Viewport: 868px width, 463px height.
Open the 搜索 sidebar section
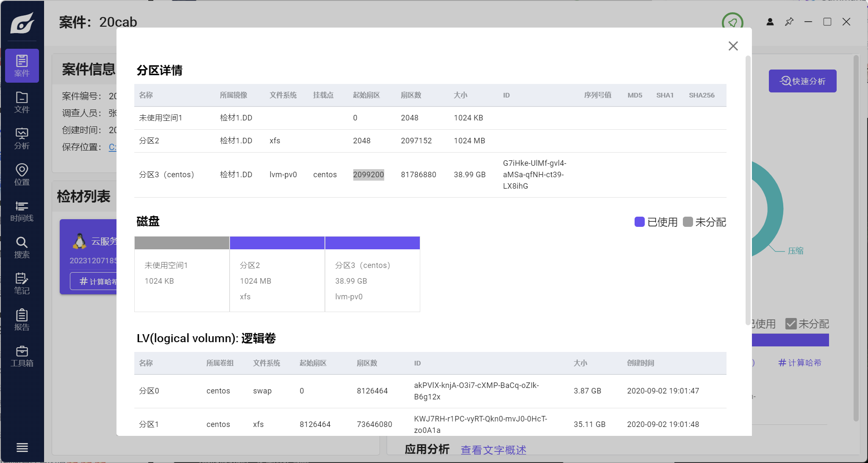point(22,248)
